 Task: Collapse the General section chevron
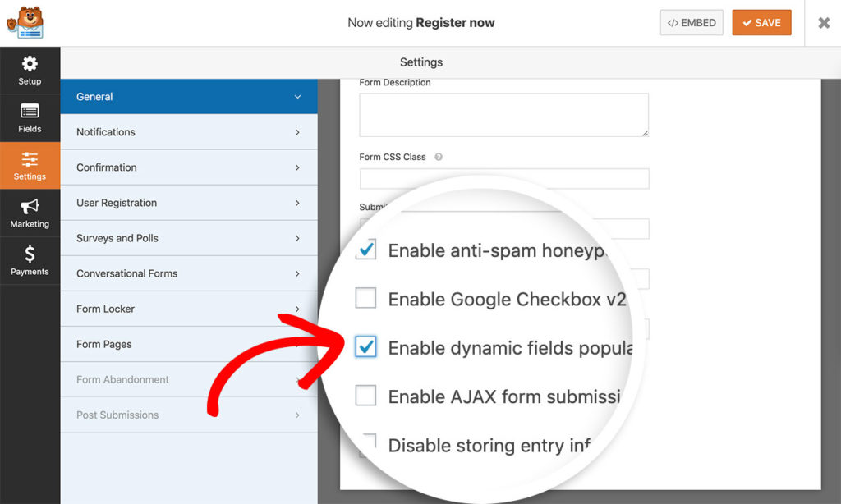[297, 97]
